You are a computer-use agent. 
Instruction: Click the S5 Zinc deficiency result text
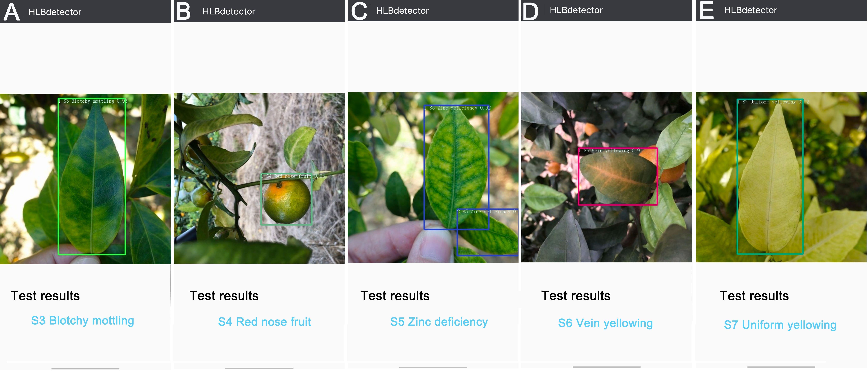click(x=439, y=322)
